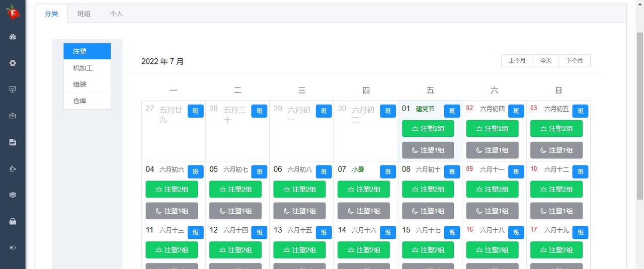Click the 班 button on July 07 小暑
Screen dimensions: 644x269
click(x=388, y=171)
